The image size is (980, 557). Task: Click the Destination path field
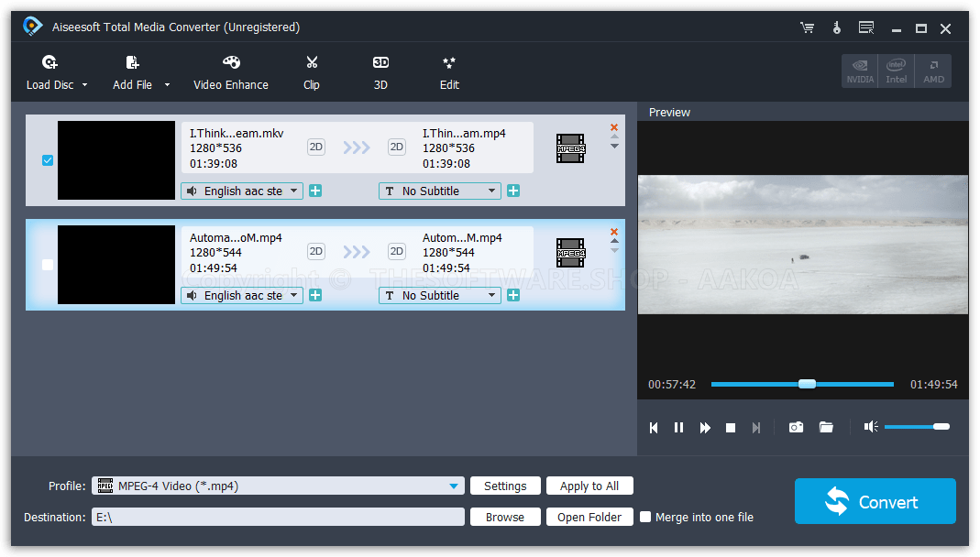(278, 517)
